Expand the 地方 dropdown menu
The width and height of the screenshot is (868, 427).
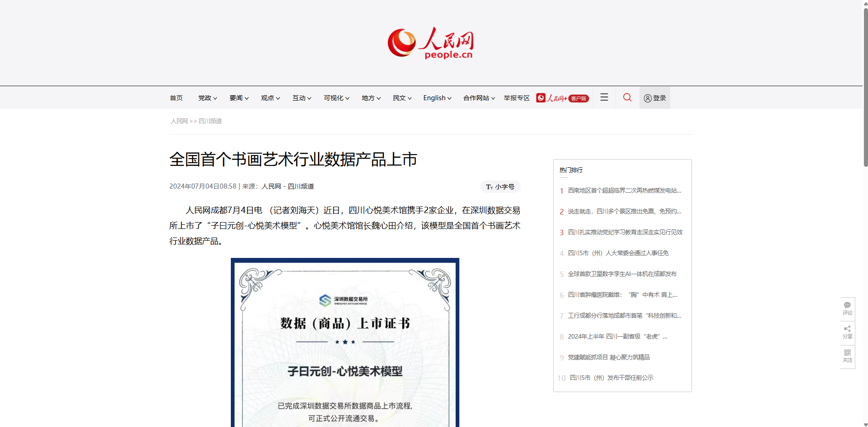click(x=371, y=98)
